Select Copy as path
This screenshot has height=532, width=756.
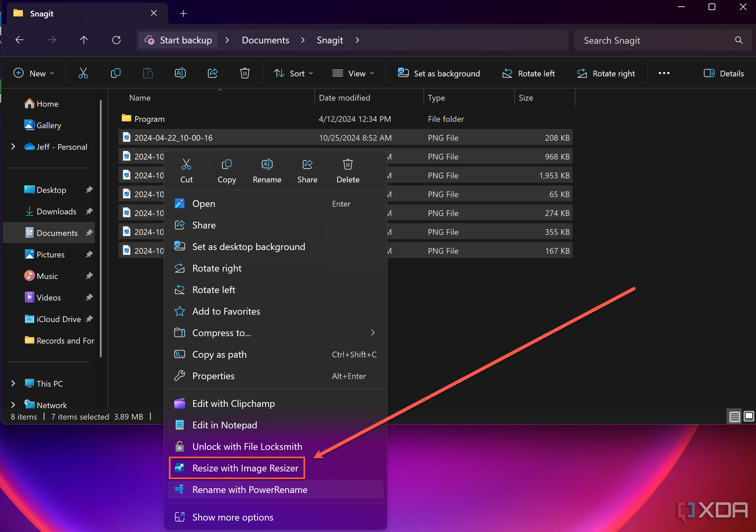click(x=275, y=354)
